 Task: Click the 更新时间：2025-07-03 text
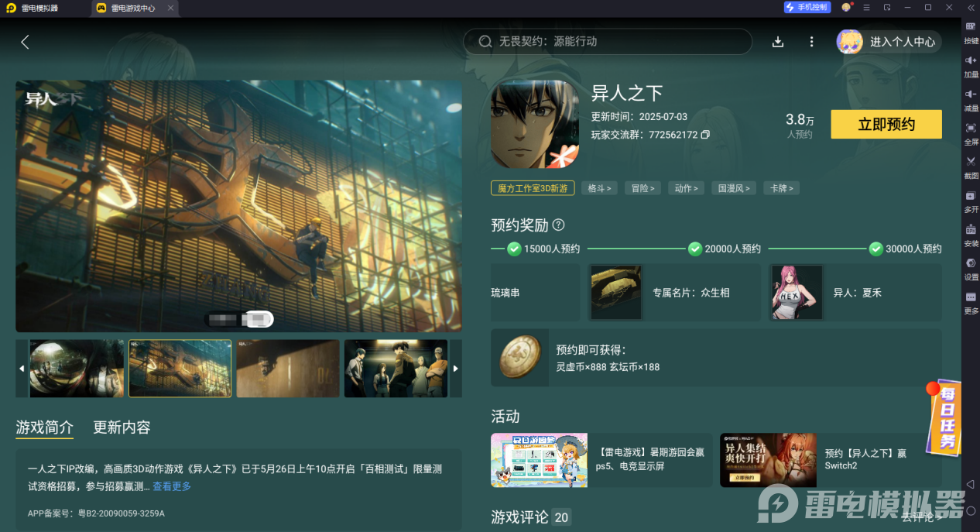(x=639, y=117)
